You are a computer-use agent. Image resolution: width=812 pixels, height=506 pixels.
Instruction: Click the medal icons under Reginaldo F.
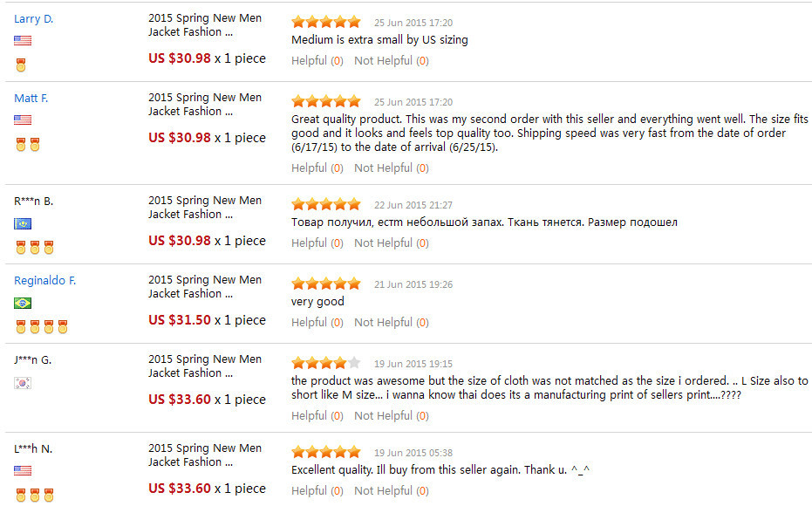[41, 327]
